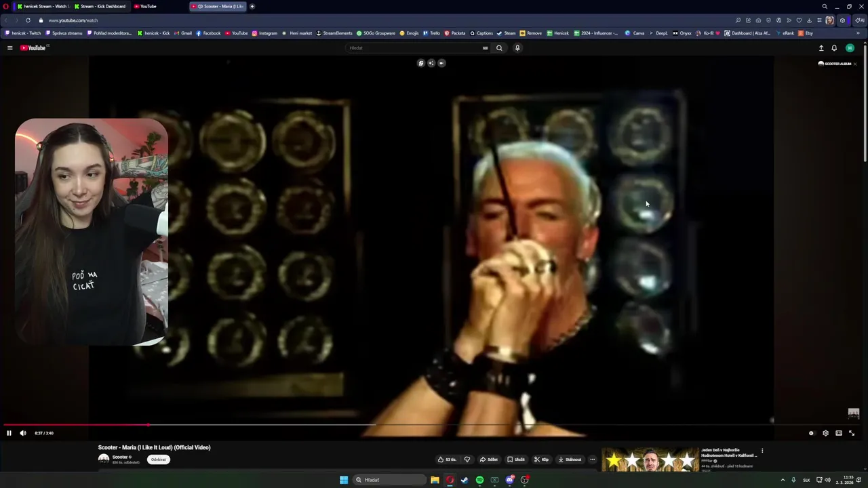Open YouTube upload/create icon
The height and width of the screenshot is (488, 868).
[821, 48]
